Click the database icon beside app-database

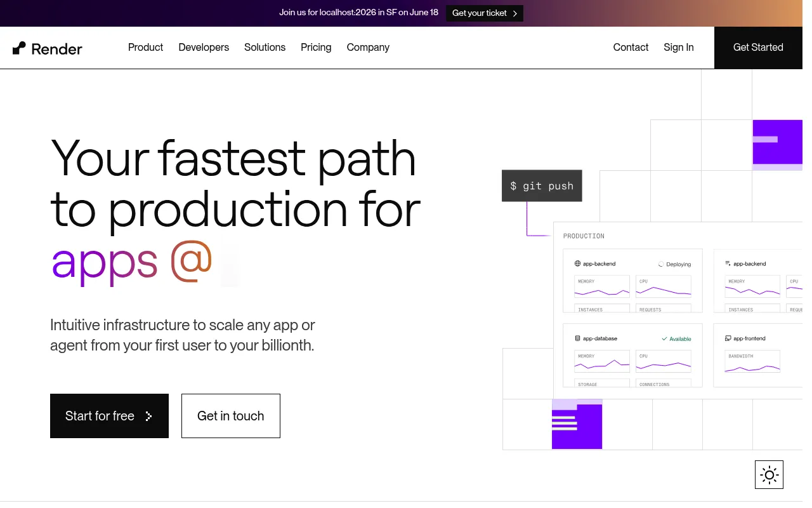578,338
